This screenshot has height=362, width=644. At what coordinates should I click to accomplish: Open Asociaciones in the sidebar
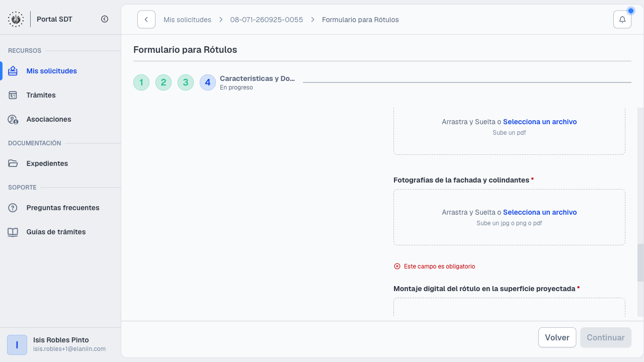coord(49,119)
